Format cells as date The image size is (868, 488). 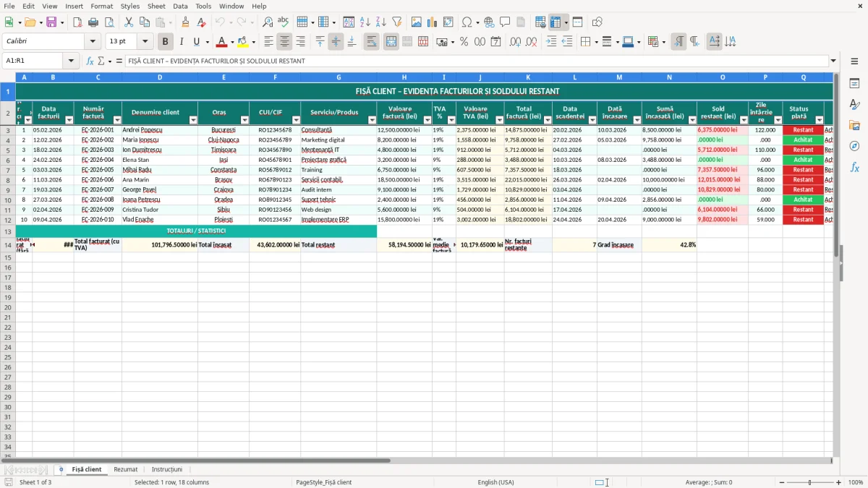pos(495,42)
